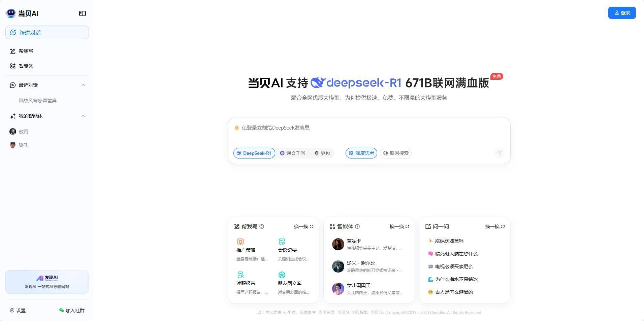Open the 当贝OS footer link
This screenshot has height=321, width=644.
(x=377, y=313)
